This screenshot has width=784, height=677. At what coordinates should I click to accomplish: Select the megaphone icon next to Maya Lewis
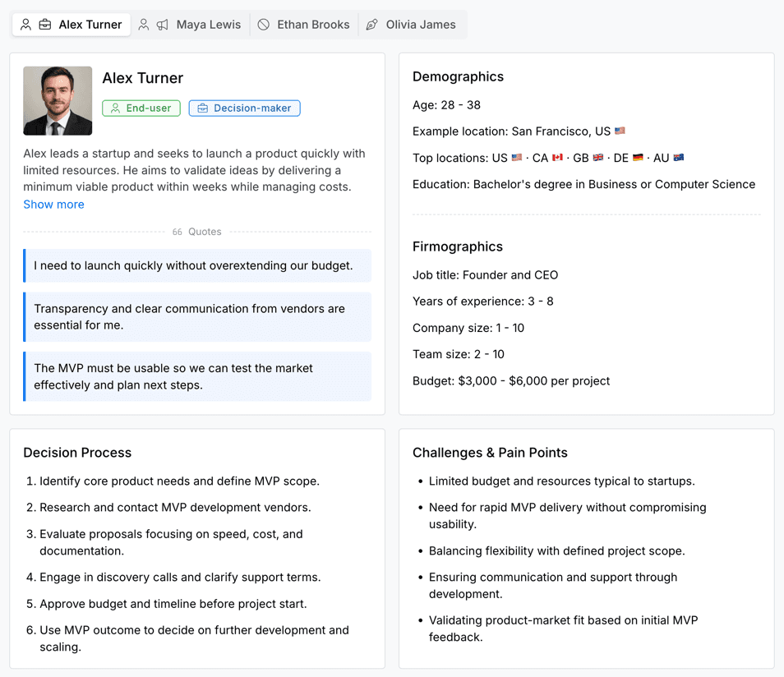[x=161, y=25]
